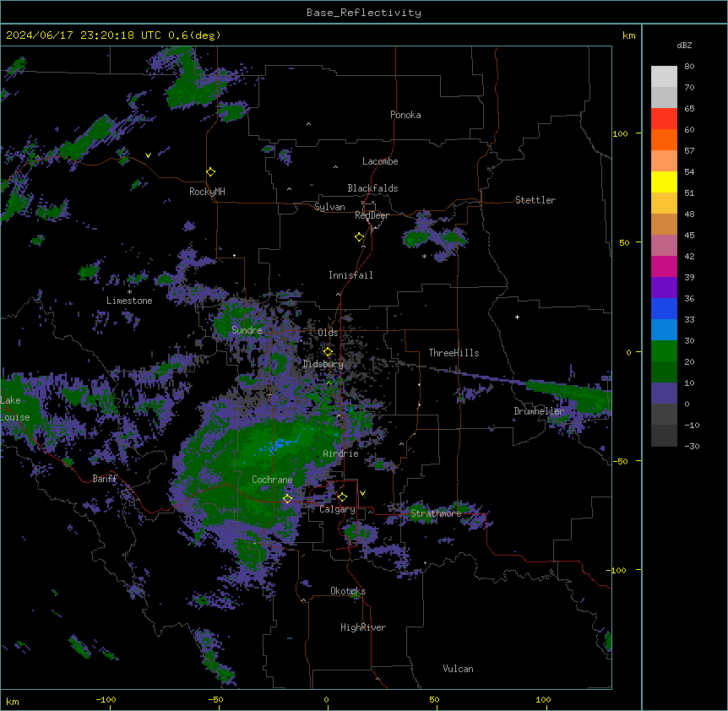Screen dimensions: 728x711
Task: Click the Airdrie city label
Action: (x=340, y=453)
